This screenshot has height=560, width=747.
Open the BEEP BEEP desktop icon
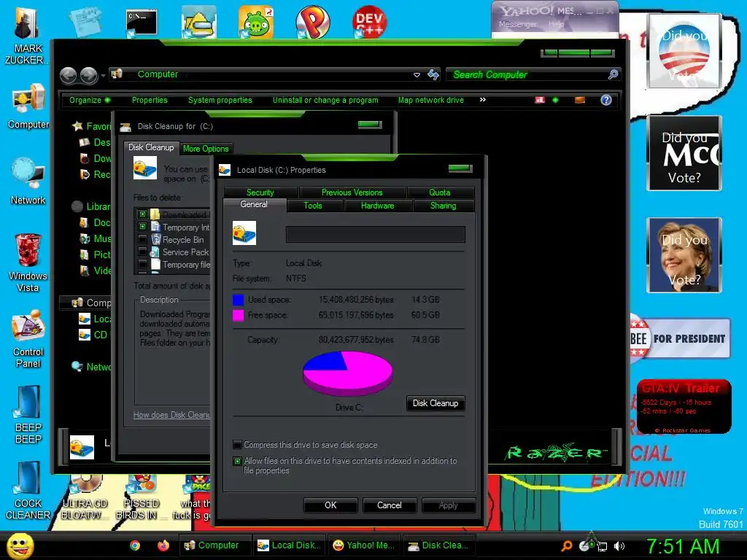(28, 414)
